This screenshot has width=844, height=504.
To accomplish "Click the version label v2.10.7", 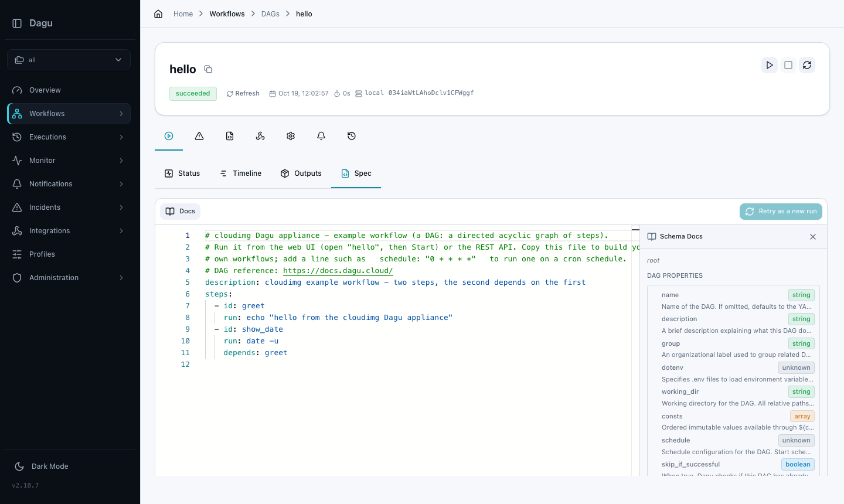I will tap(25, 485).
